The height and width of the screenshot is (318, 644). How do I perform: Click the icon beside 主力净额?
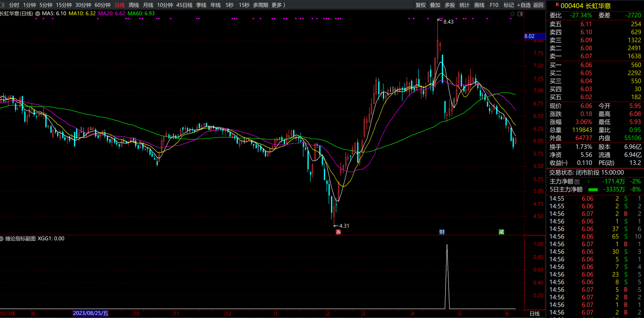click(x=577, y=182)
